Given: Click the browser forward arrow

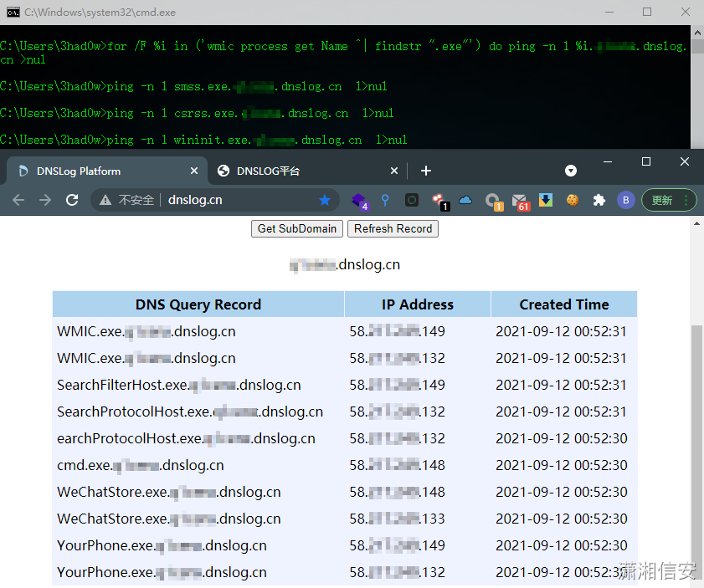Looking at the screenshot, I should coord(45,200).
